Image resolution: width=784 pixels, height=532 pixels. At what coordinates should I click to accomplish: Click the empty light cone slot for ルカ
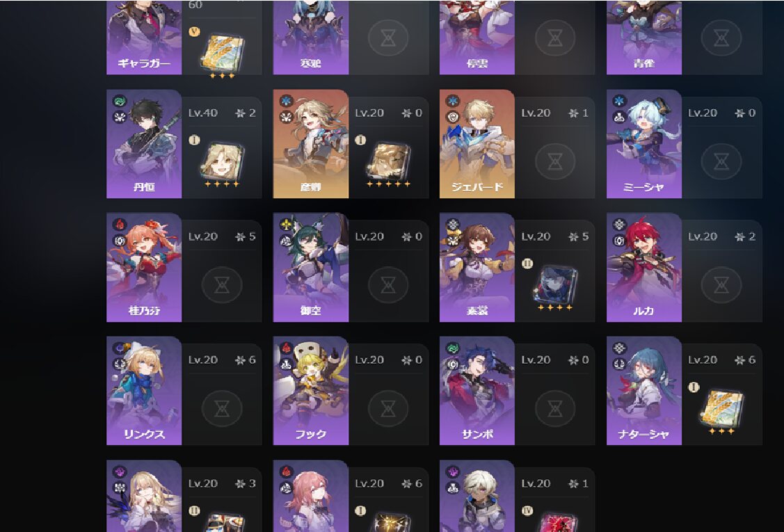(721, 284)
